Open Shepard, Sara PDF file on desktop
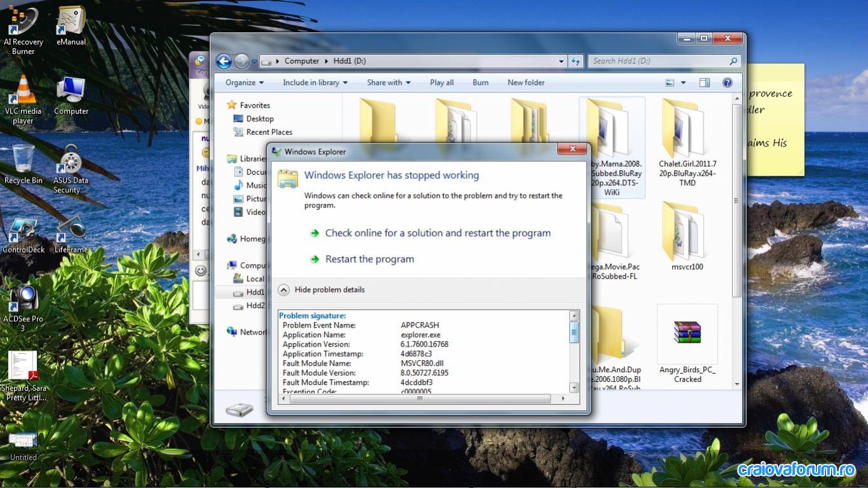This screenshot has height=488, width=868. pos(24,377)
